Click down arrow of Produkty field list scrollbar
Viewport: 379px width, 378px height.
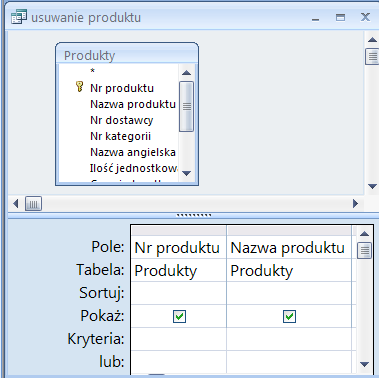[186, 173]
